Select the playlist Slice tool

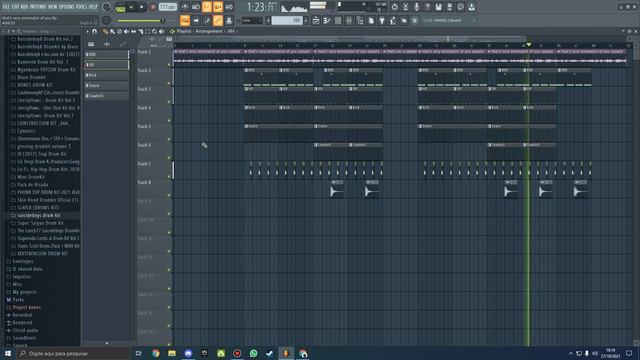140,31
